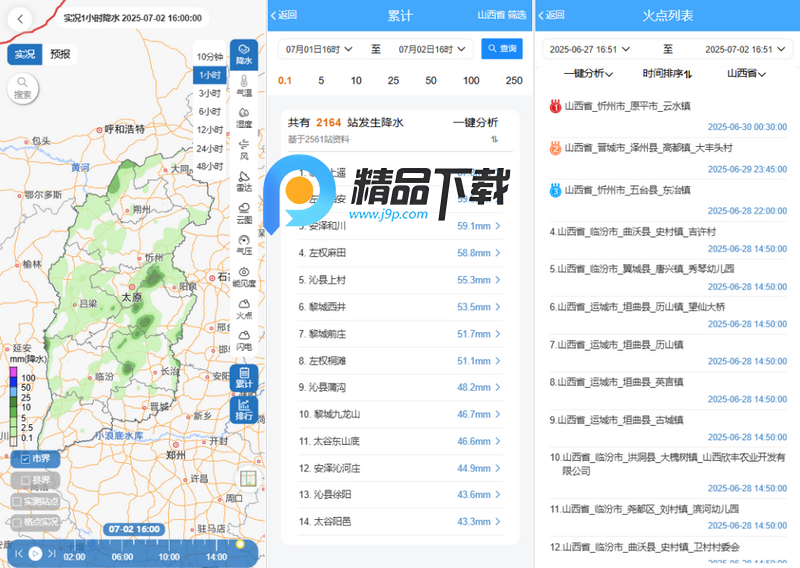The image size is (800, 568).
Task: Click 一键分析 in the rainfall station card
Action: click(x=475, y=122)
